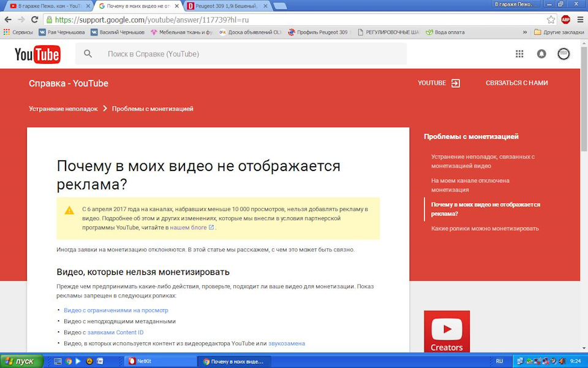Screen dimensions: 588x368
Task: Open 'заявками Content ID' link
Action: 116,332
